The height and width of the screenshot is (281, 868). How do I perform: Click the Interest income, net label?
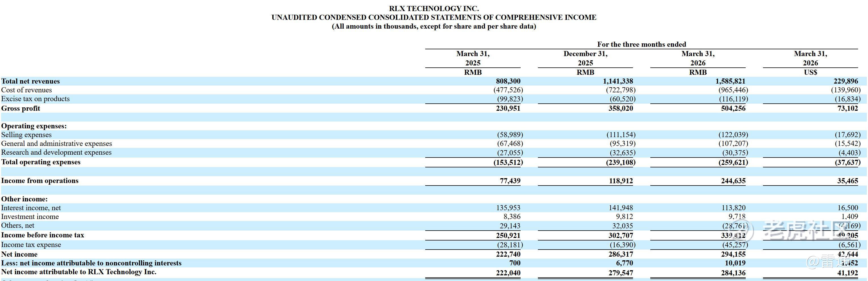click(31, 208)
